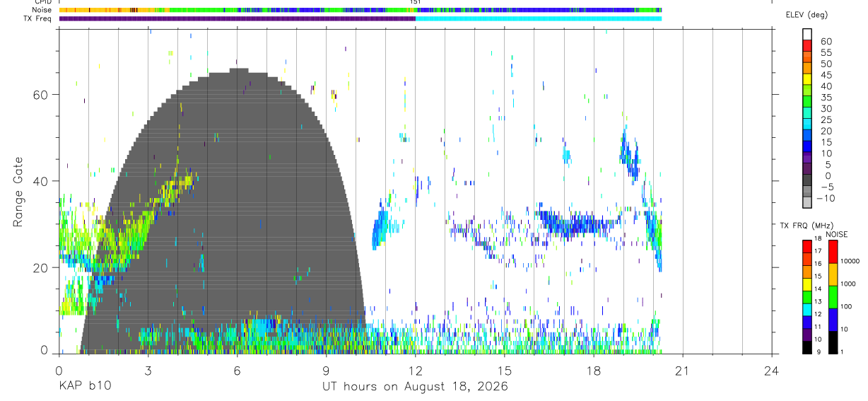
Task: Select the 21 hour tick on the time axis
Action: [683, 370]
